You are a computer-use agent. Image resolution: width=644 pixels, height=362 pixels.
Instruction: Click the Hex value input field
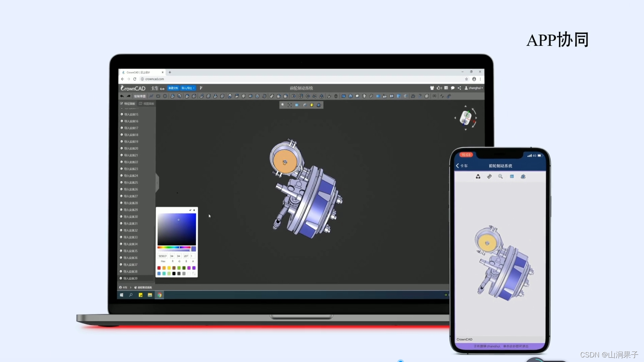[163, 256]
